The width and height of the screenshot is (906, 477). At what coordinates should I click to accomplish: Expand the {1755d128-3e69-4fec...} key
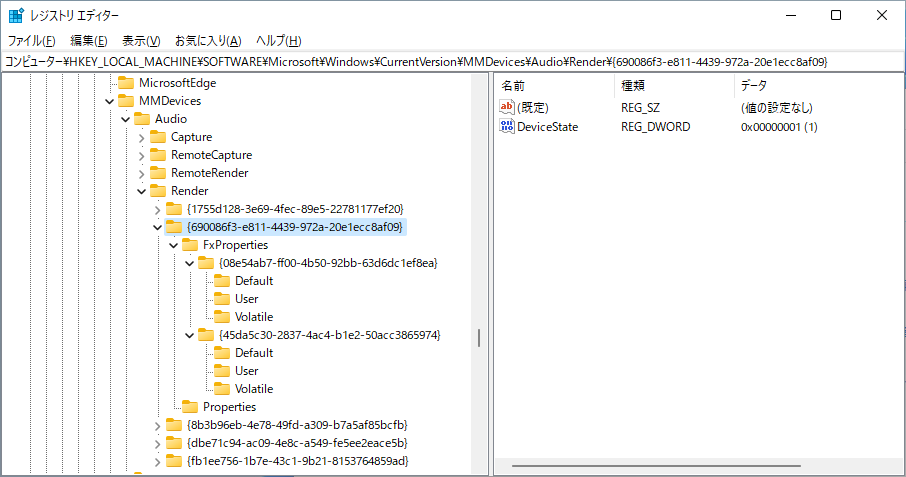tap(157, 209)
